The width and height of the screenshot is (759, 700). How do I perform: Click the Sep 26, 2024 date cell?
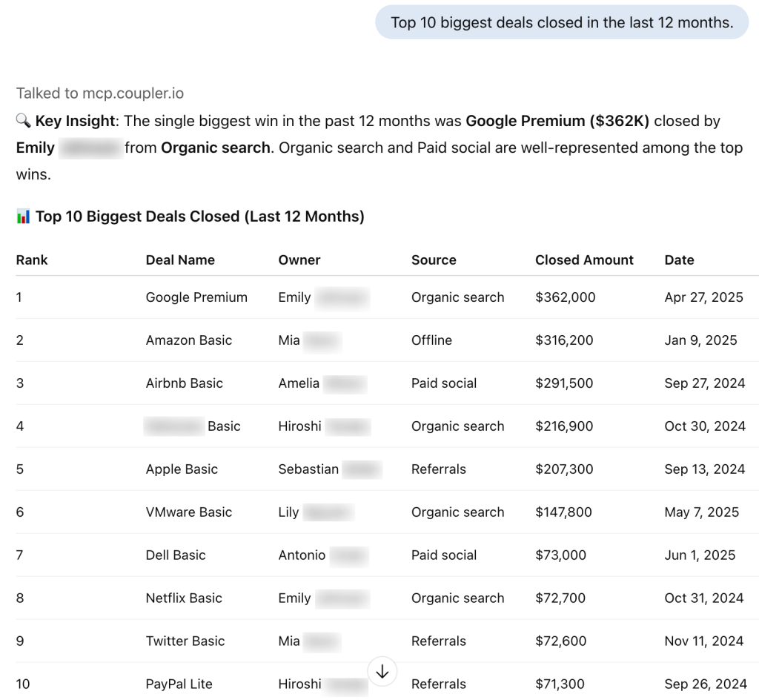point(706,684)
